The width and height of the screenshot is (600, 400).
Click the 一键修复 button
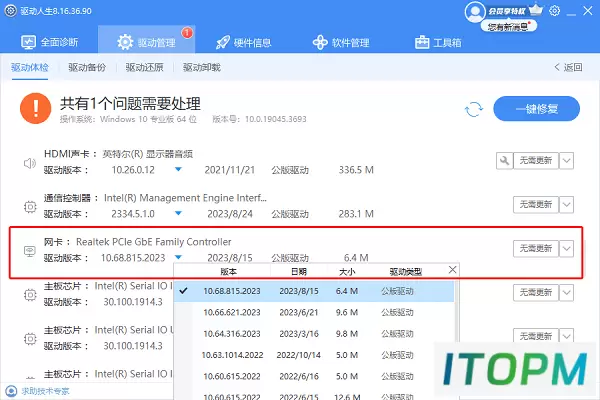(x=536, y=109)
